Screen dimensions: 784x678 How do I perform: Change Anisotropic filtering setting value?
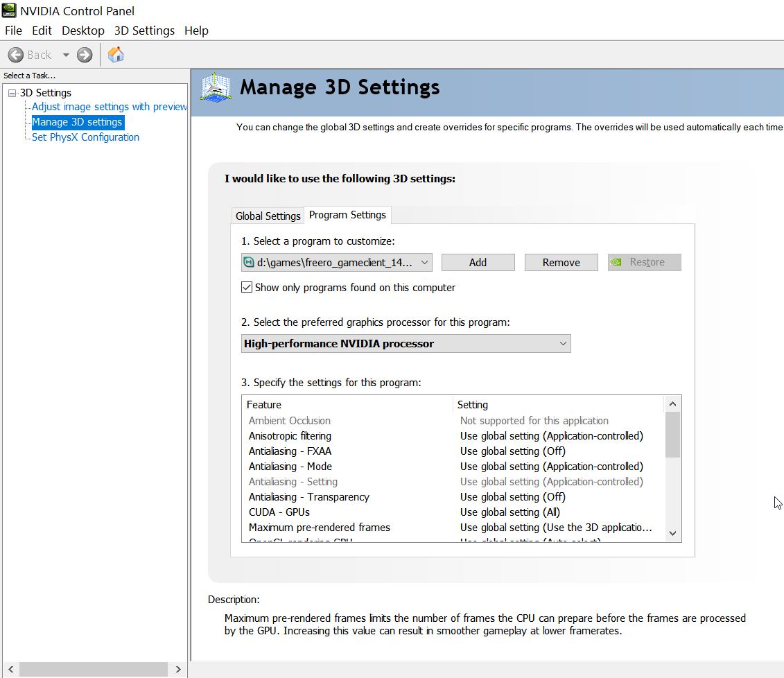point(552,436)
